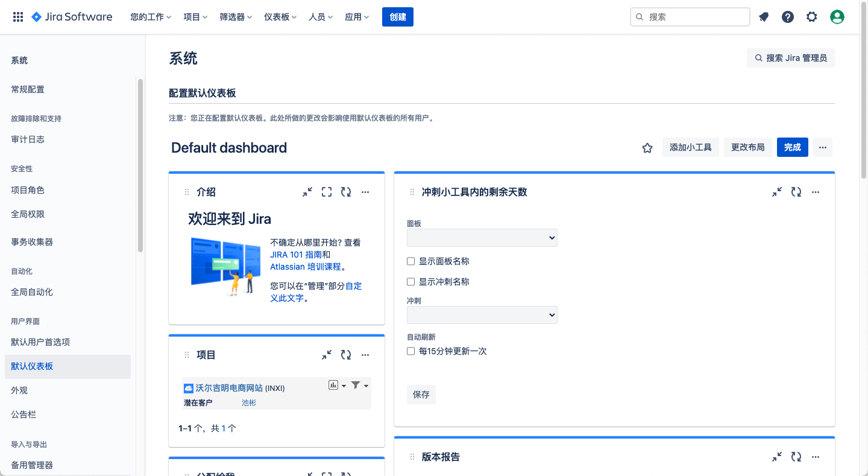Grab the 介绍 gadget drag handle
Screen dimensions: 868x476
click(187, 192)
